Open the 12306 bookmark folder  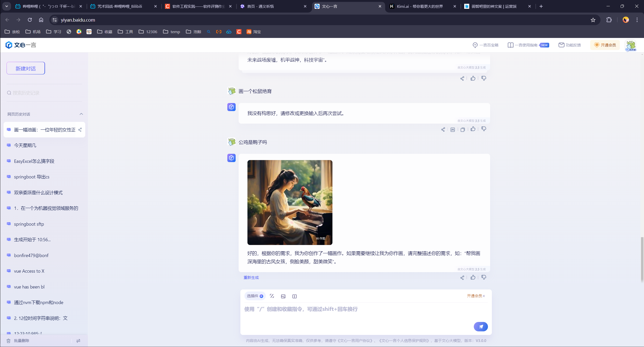pos(148,32)
